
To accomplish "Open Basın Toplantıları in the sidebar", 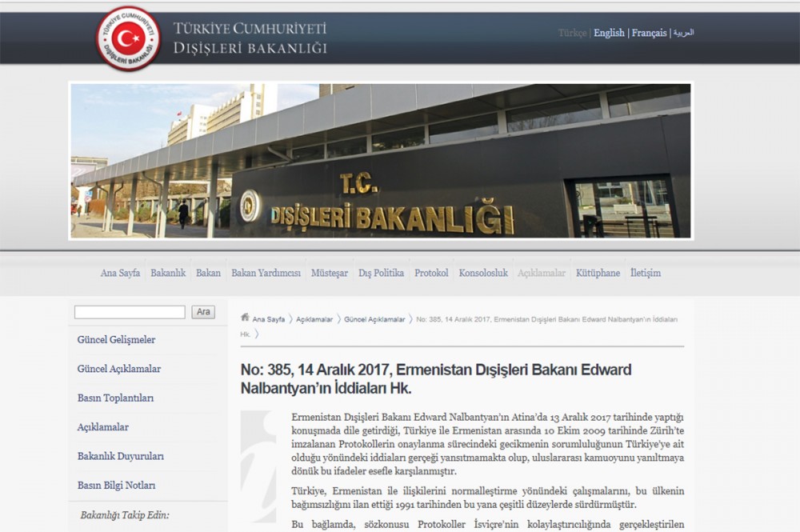I will (115, 398).
